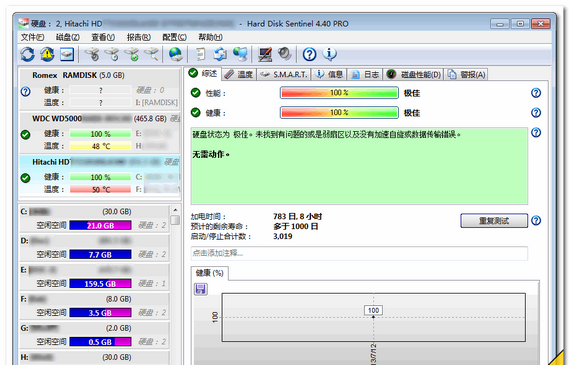Click the Hitachi 50 °C temperature bar

100,189
